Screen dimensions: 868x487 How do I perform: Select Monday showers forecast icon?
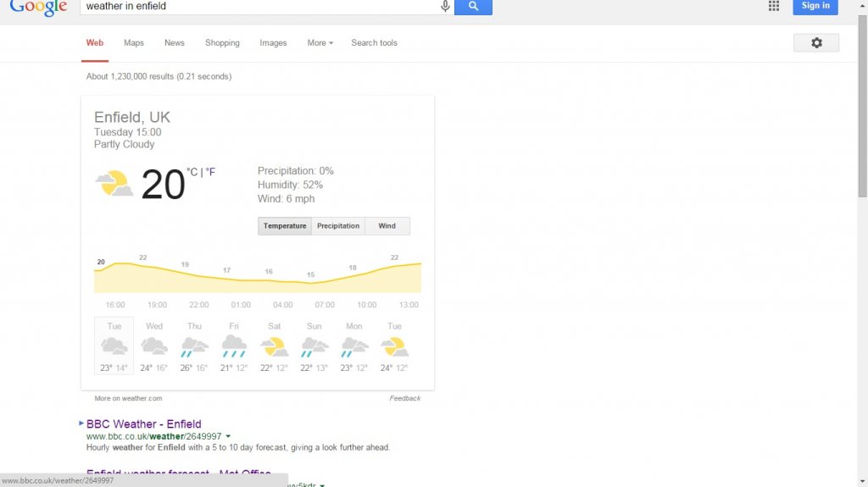point(354,346)
